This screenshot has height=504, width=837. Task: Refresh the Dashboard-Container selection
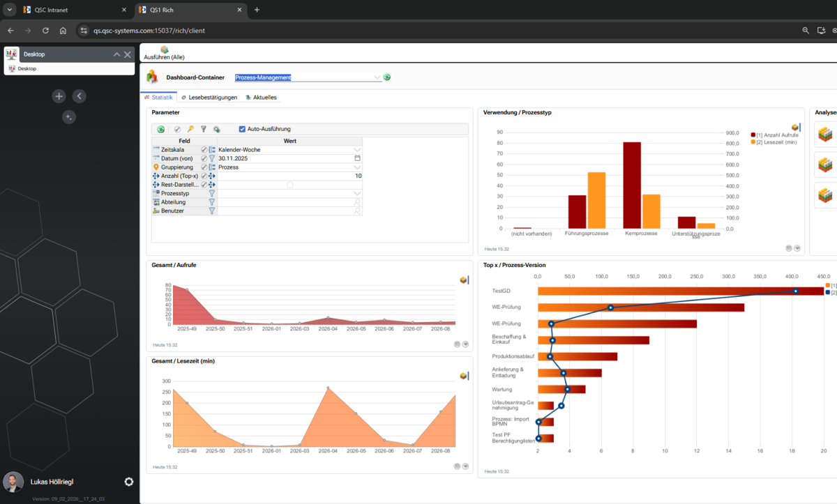[387, 77]
